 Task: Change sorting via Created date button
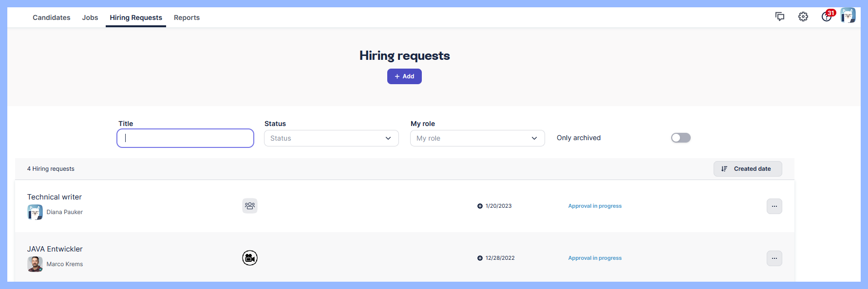(748, 169)
